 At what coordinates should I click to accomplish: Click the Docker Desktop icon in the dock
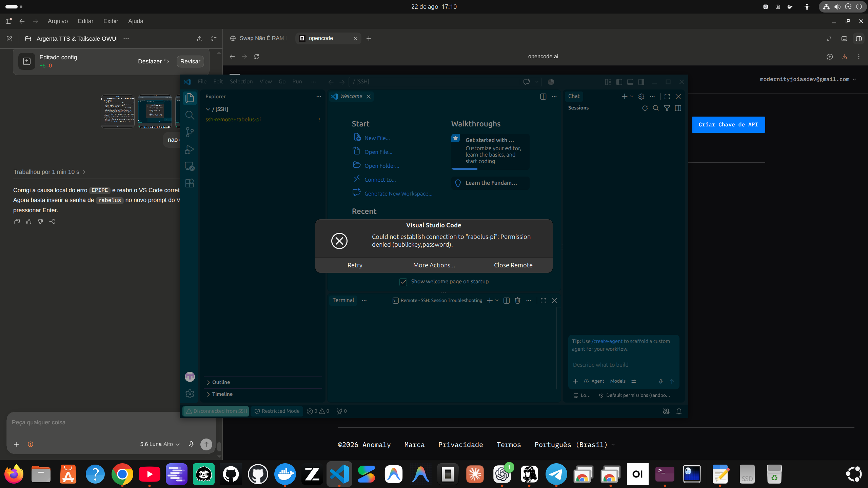[x=285, y=474]
